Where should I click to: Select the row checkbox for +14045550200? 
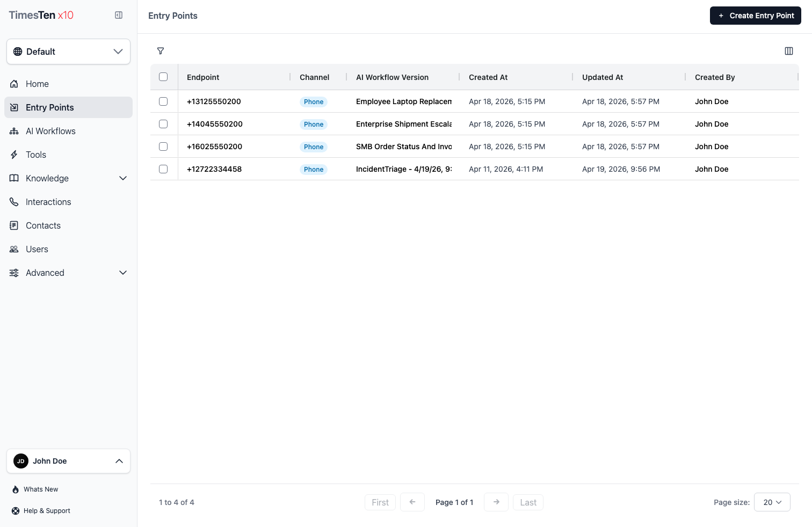pyautogui.click(x=163, y=124)
